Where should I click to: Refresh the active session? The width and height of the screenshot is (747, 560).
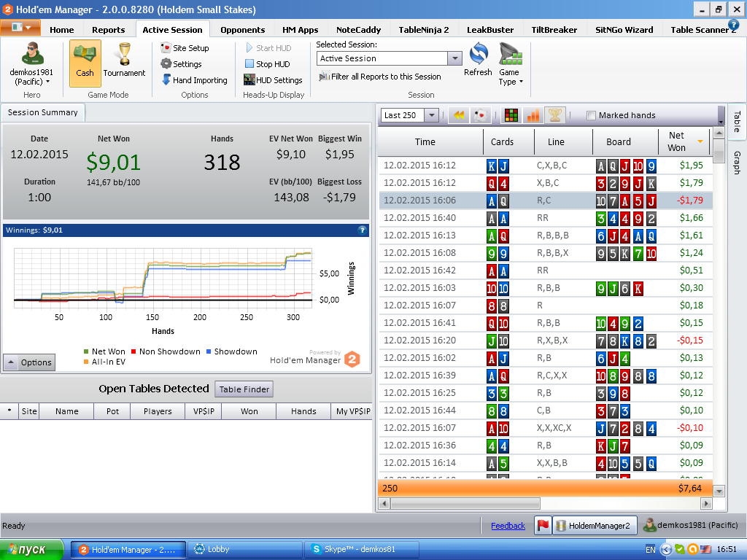(x=478, y=60)
